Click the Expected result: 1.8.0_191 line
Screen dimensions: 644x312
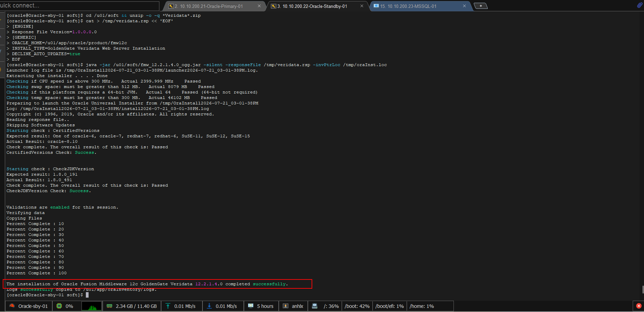42,174
